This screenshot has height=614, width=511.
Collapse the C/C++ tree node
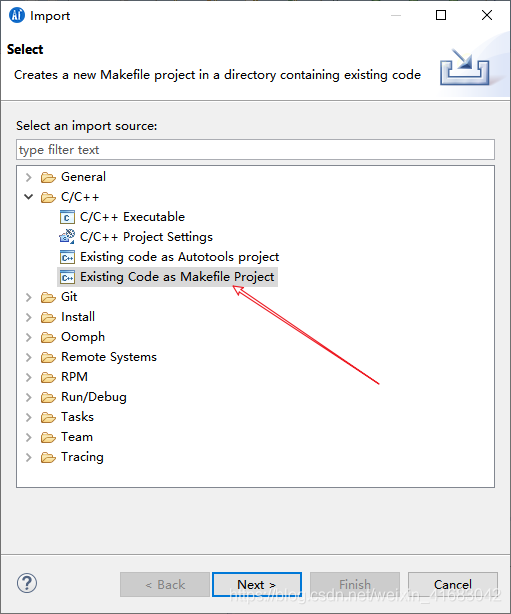[x=29, y=197]
